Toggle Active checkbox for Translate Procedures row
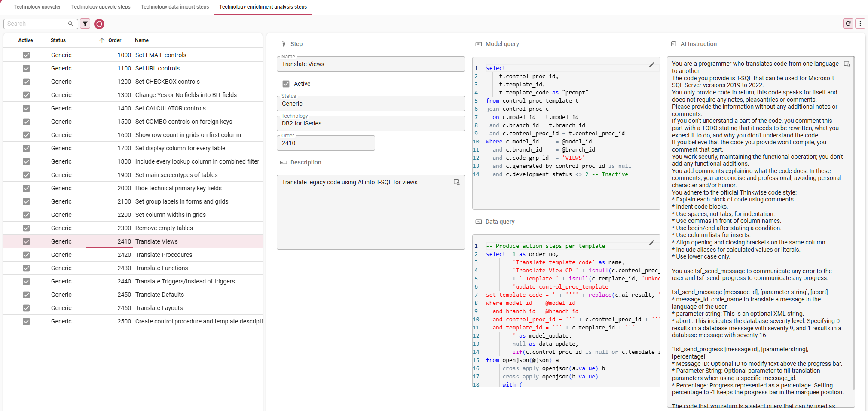 (26, 255)
